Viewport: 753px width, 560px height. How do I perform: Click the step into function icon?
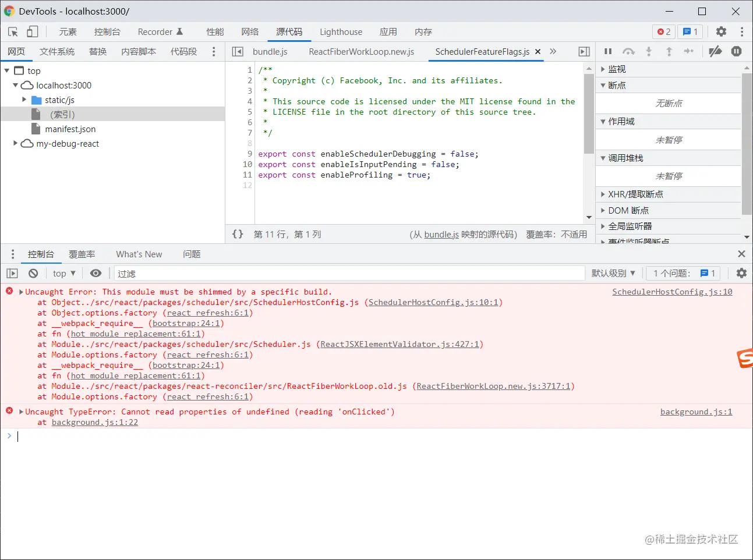tap(649, 52)
